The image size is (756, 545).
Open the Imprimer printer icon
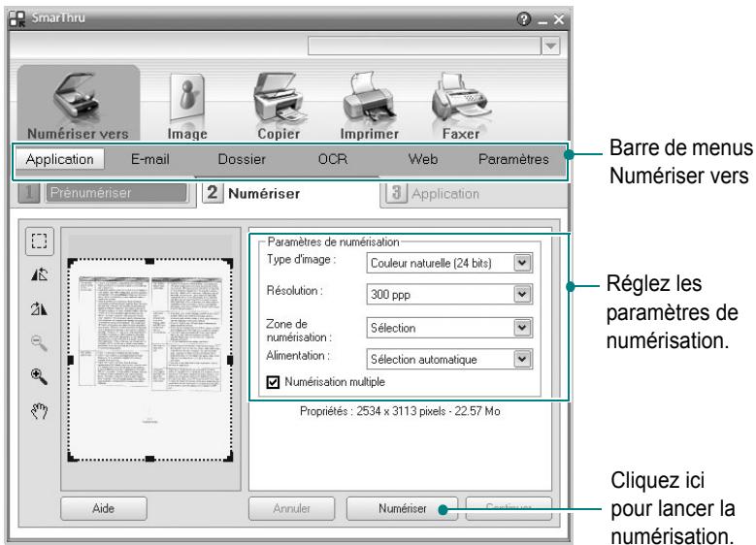(x=369, y=97)
